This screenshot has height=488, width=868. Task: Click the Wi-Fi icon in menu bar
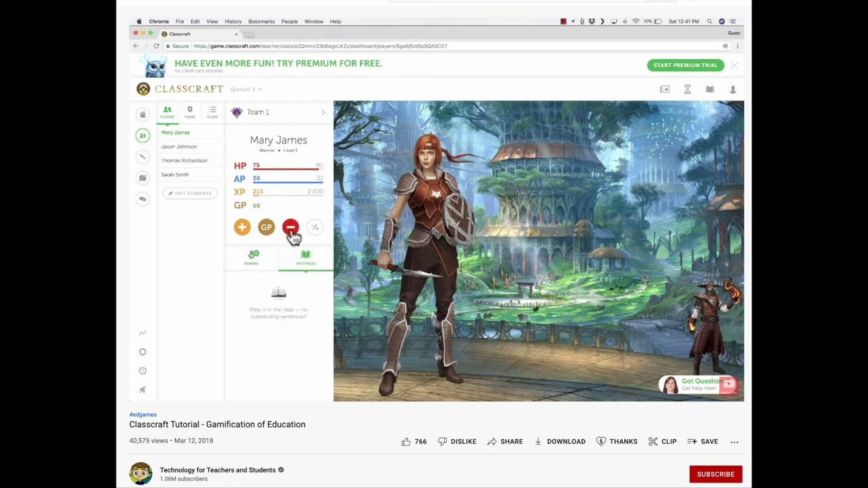pyautogui.click(x=635, y=22)
